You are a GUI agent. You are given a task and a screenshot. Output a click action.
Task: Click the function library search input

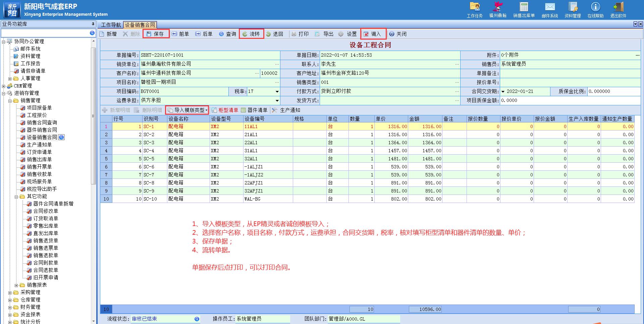point(45,33)
